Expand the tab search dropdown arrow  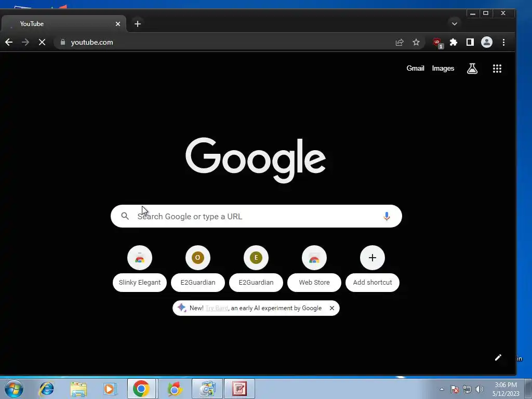click(455, 24)
